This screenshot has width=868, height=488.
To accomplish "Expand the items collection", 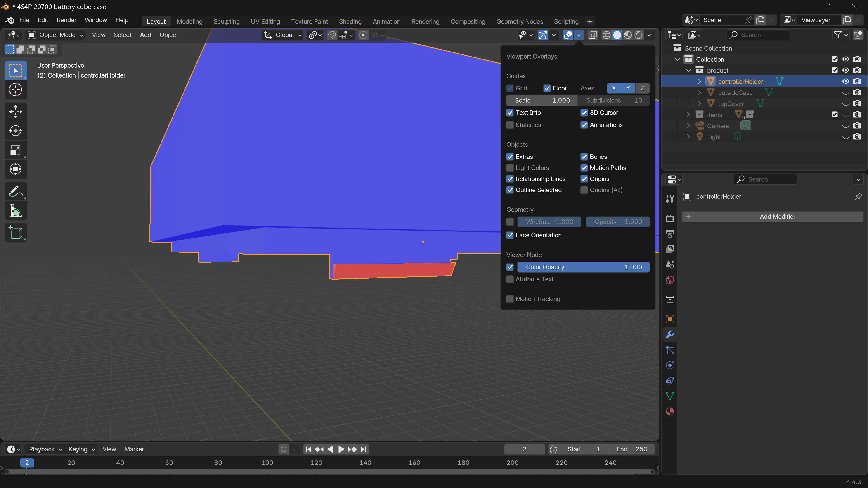I will coord(688,115).
